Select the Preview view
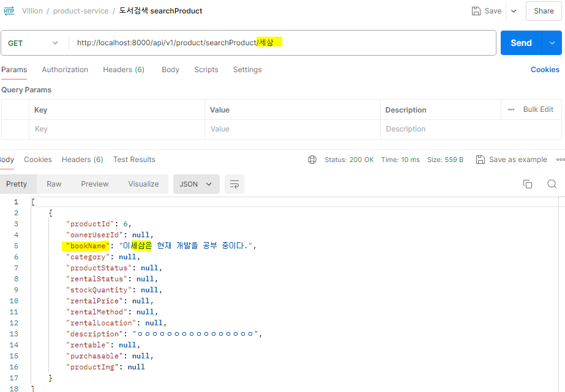 point(95,184)
